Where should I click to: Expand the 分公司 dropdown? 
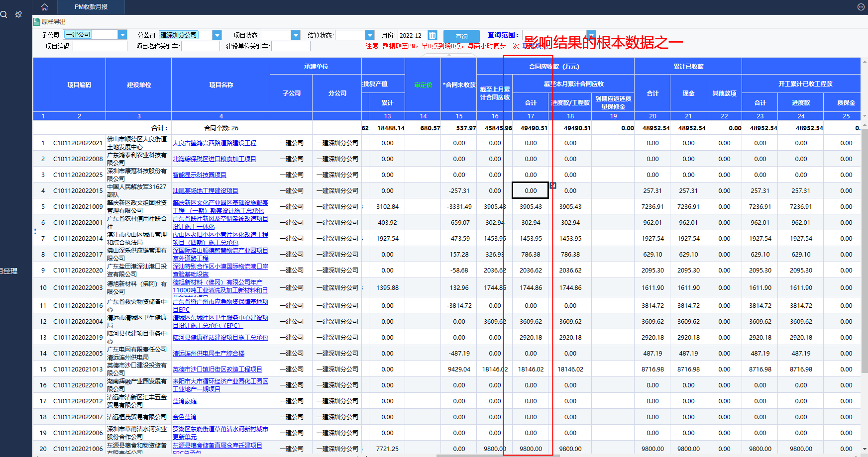coord(217,35)
